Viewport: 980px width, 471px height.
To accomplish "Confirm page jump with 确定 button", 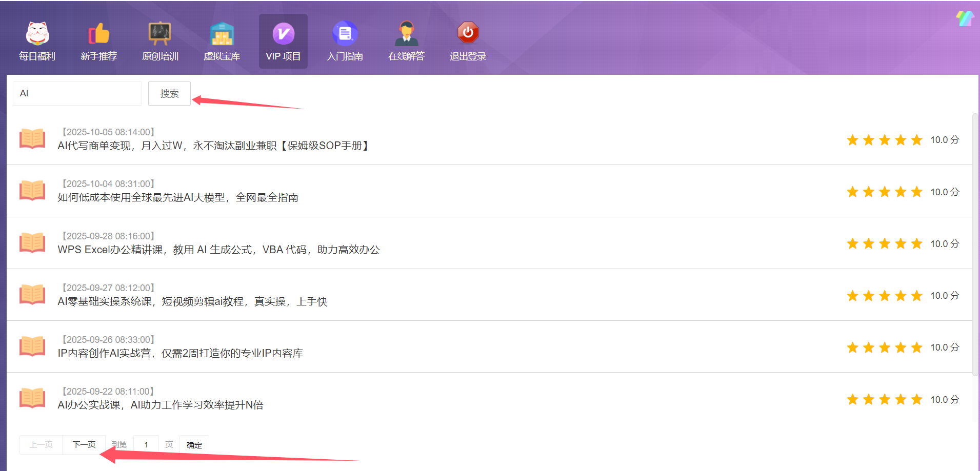I will [x=194, y=445].
